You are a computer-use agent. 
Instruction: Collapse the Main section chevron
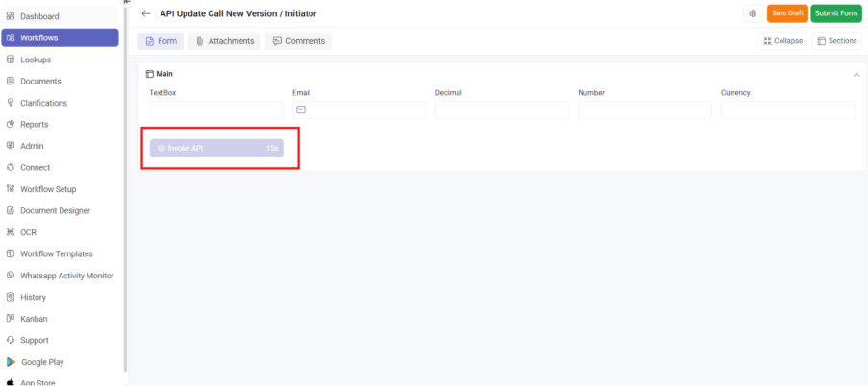pyautogui.click(x=856, y=74)
